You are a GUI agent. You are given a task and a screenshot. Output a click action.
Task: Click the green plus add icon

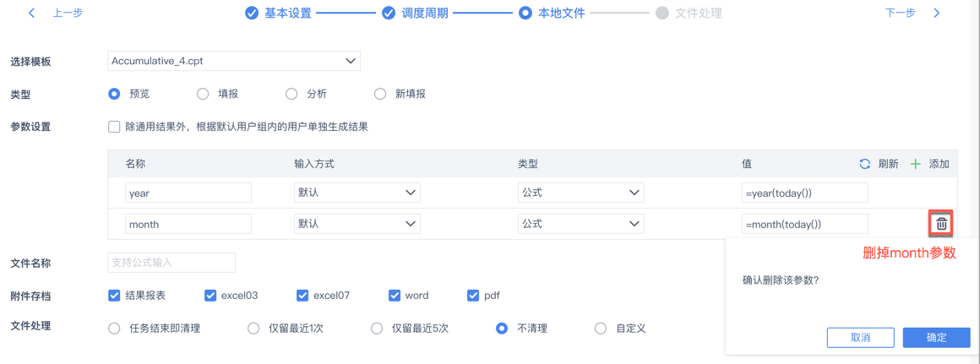[915, 164]
